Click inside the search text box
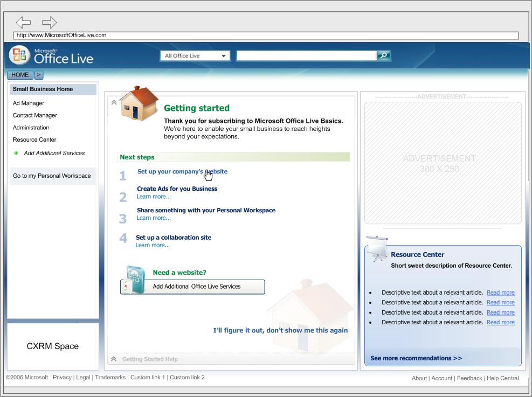Image resolution: width=532 pixels, height=397 pixels. tap(307, 56)
